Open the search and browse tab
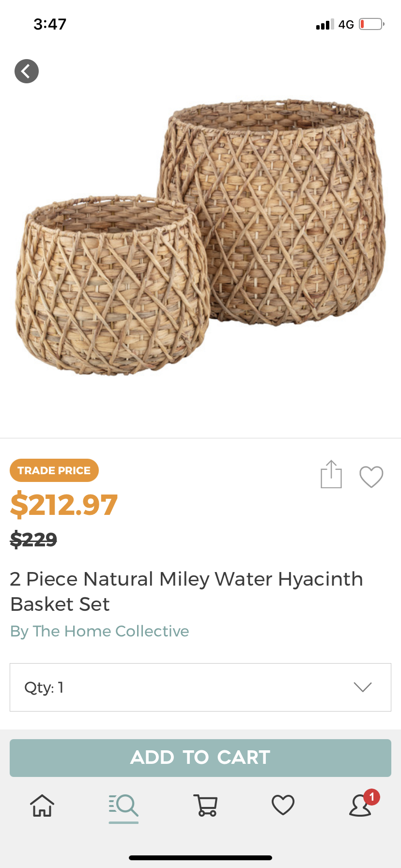The width and height of the screenshot is (401, 868). tap(123, 806)
